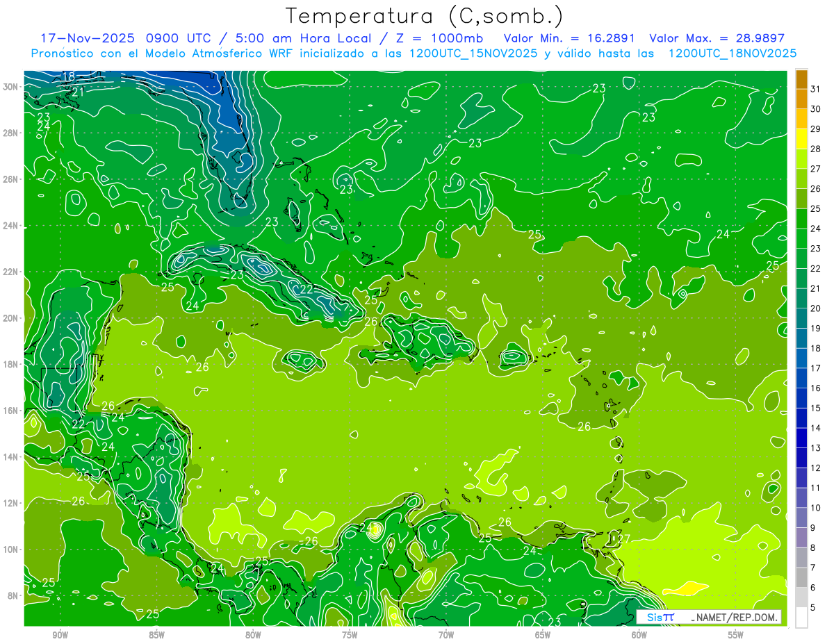Click the '29' label on the color scale
Screen dimensions: 834x644
tap(816, 129)
